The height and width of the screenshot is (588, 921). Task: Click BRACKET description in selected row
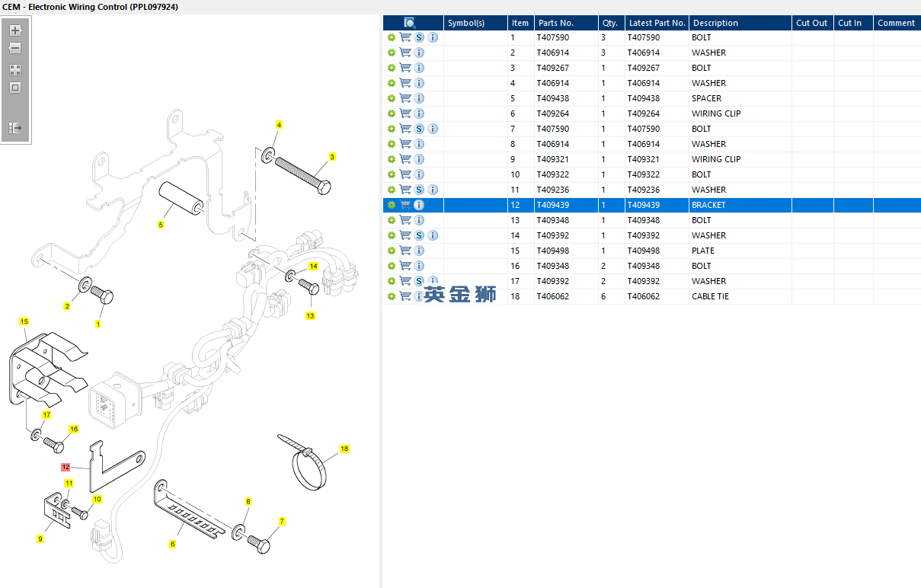coord(708,205)
